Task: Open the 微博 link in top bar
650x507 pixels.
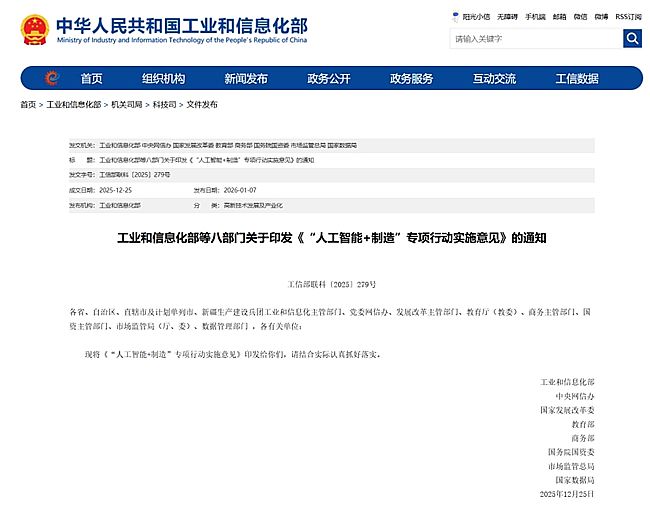Action: click(601, 17)
